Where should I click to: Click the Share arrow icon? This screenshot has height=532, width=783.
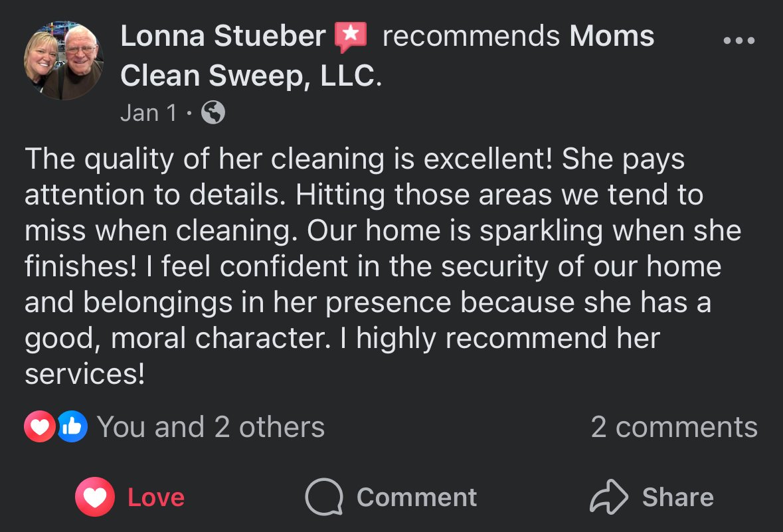609,497
